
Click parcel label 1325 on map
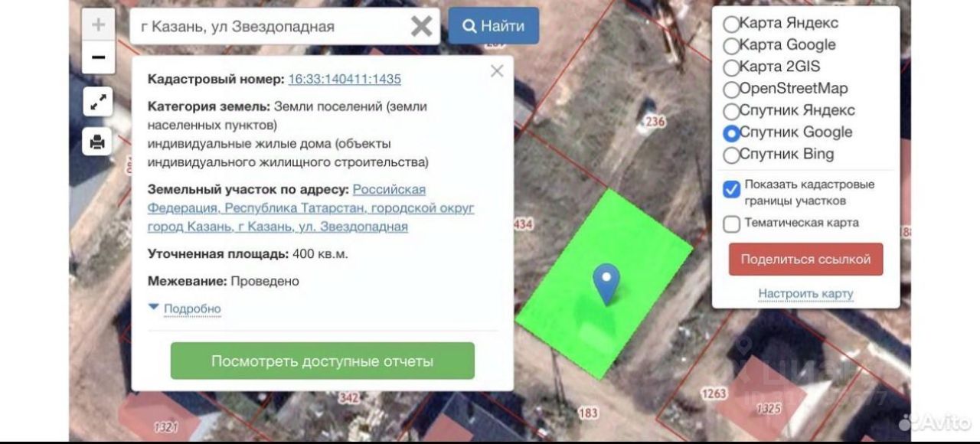tap(769, 409)
